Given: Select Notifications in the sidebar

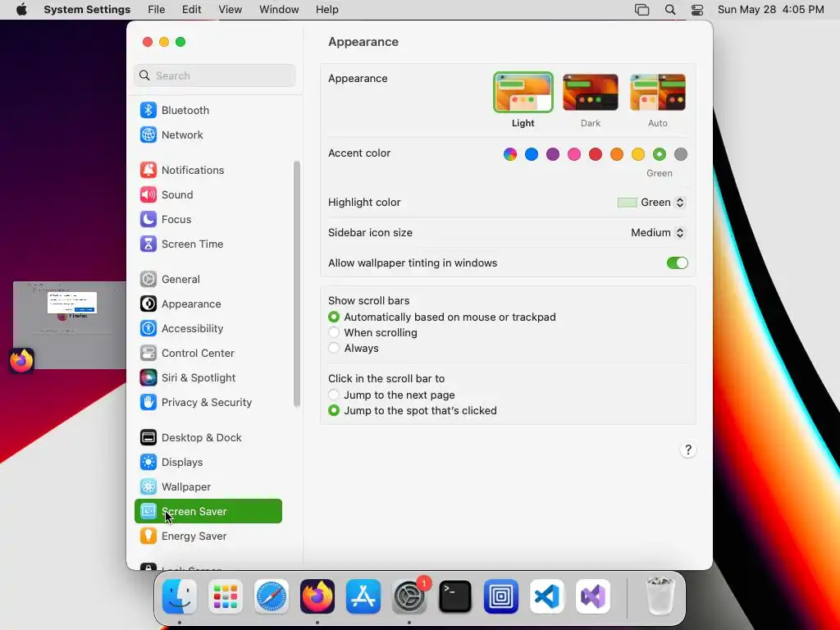Looking at the screenshot, I should click(208, 170).
